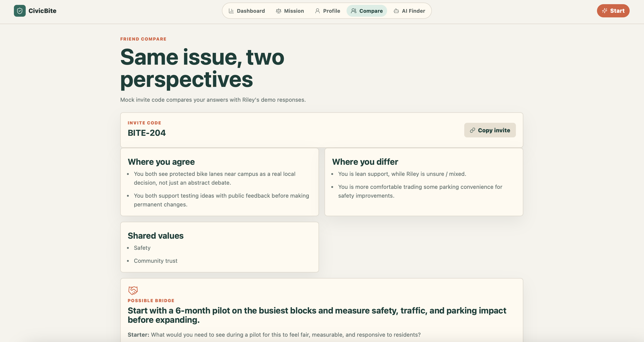Click the AI Finder robot icon

coord(396,11)
